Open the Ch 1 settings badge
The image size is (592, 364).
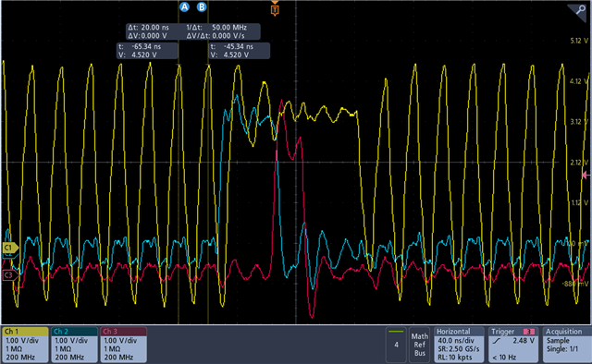tap(25, 345)
